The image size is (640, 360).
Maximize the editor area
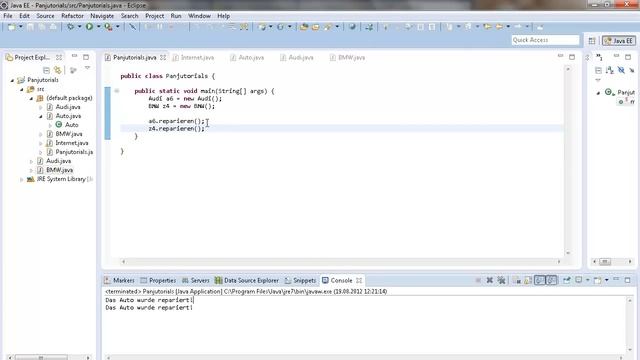572,57
